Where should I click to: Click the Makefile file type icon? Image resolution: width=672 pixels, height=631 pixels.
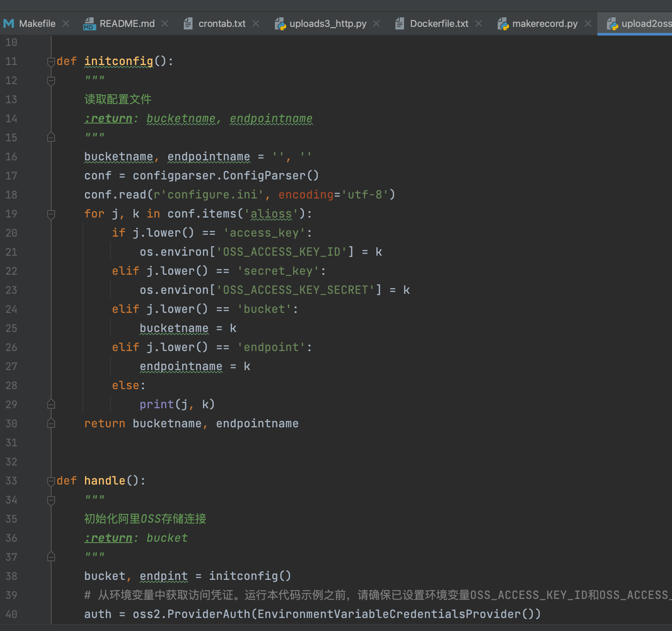9,23
